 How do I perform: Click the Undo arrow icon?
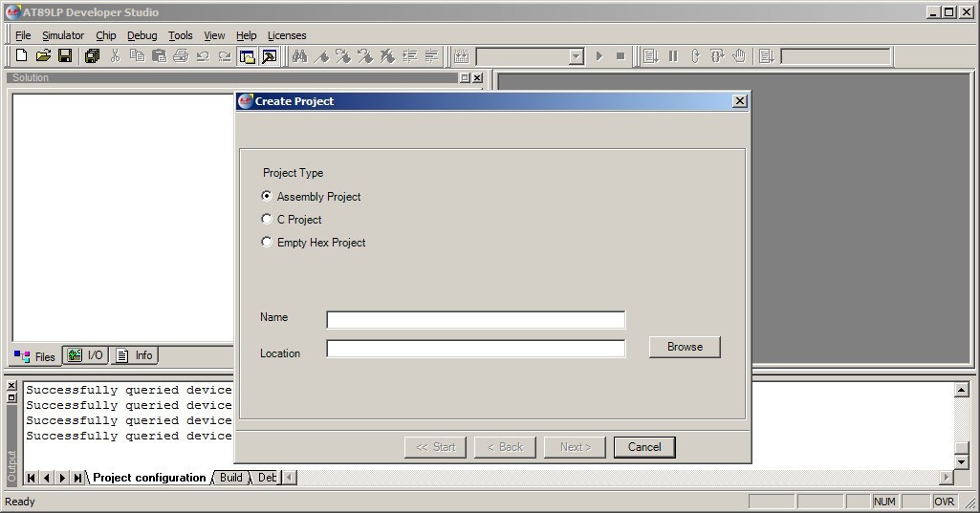203,56
